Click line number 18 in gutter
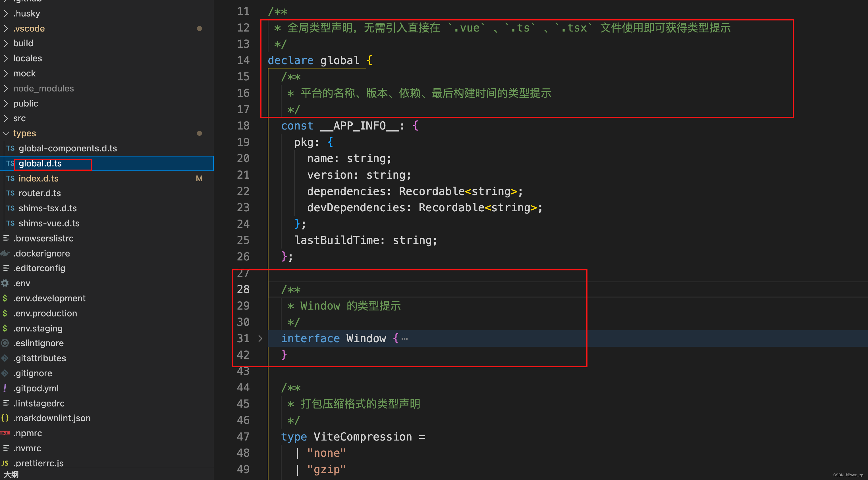The image size is (868, 480). [x=243, y=126]
